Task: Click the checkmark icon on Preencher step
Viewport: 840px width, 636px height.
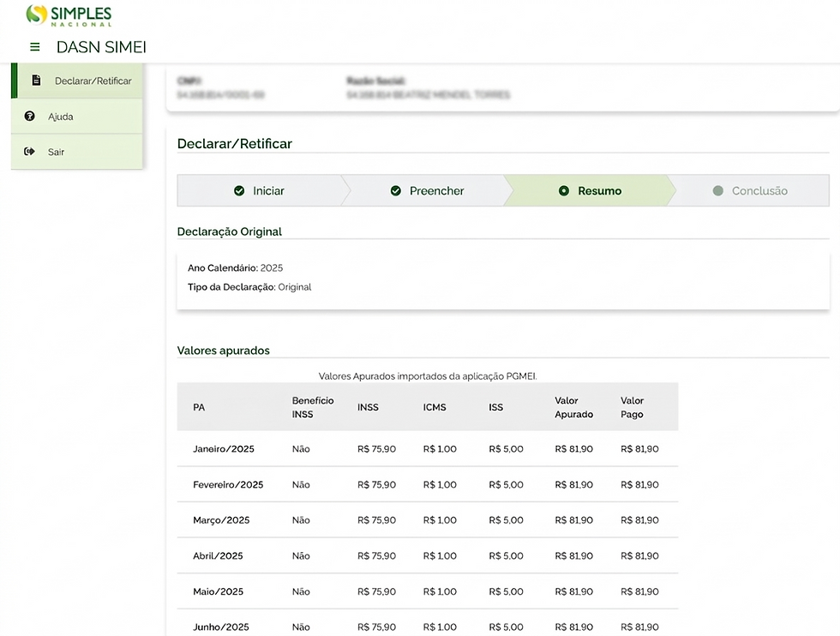Action: (x=396, y=191)
